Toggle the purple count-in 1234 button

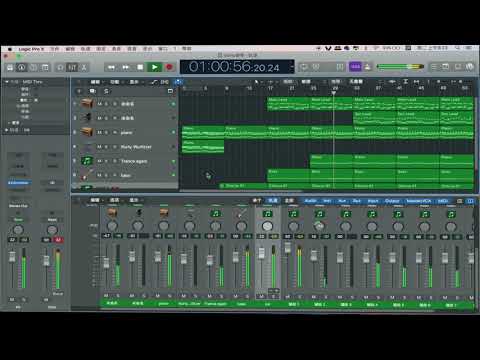[x=355, y=67]
